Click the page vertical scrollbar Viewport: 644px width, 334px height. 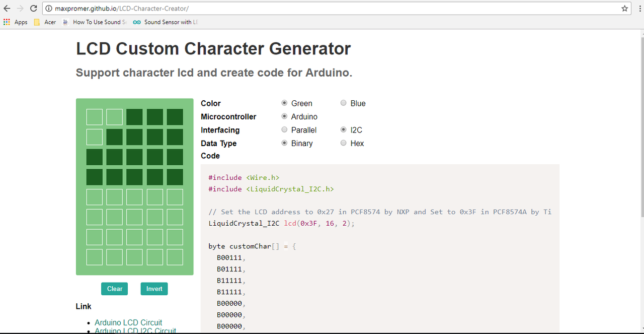point(640,126)
